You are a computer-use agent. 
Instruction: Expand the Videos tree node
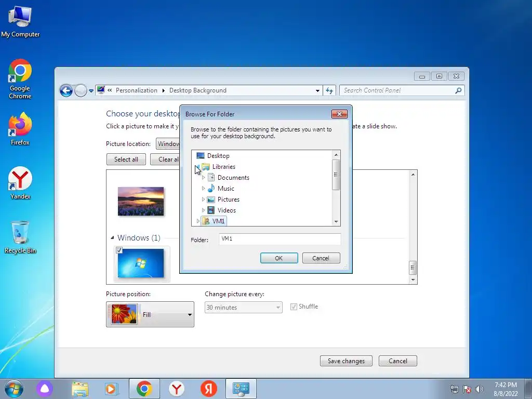pos(203,210)
